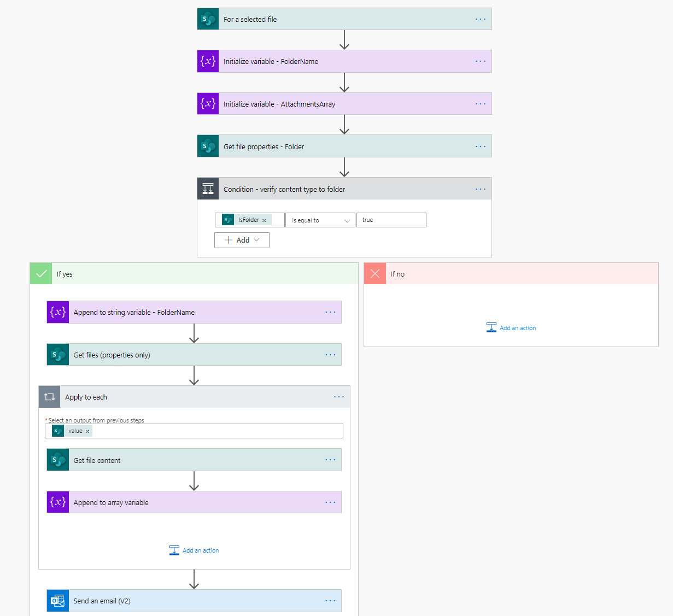
Task: Remove the IsFolder token from the condition
Action: click(x=265, y=220)
